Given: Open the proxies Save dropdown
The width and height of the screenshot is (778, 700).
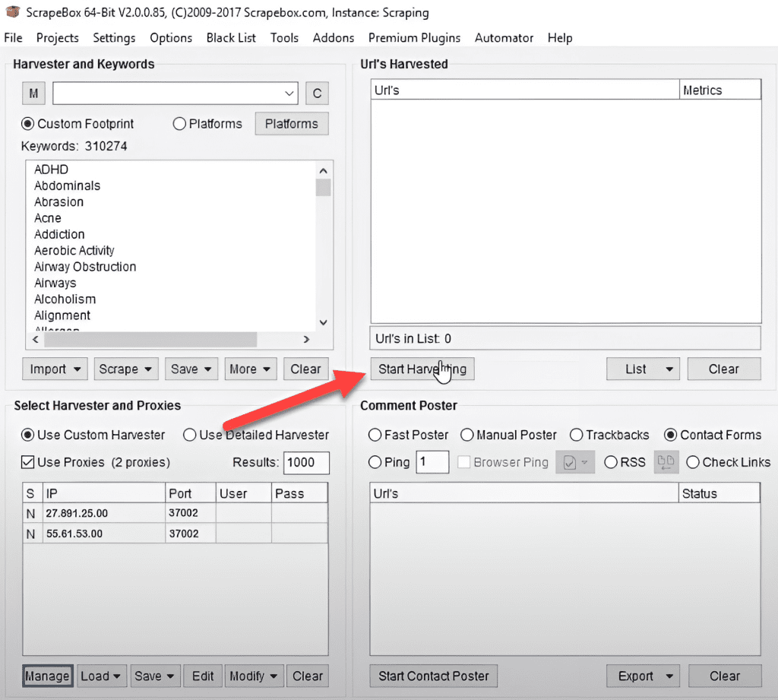Looking at the screenshot, I should pyautogui.click(x=154, y=676).
